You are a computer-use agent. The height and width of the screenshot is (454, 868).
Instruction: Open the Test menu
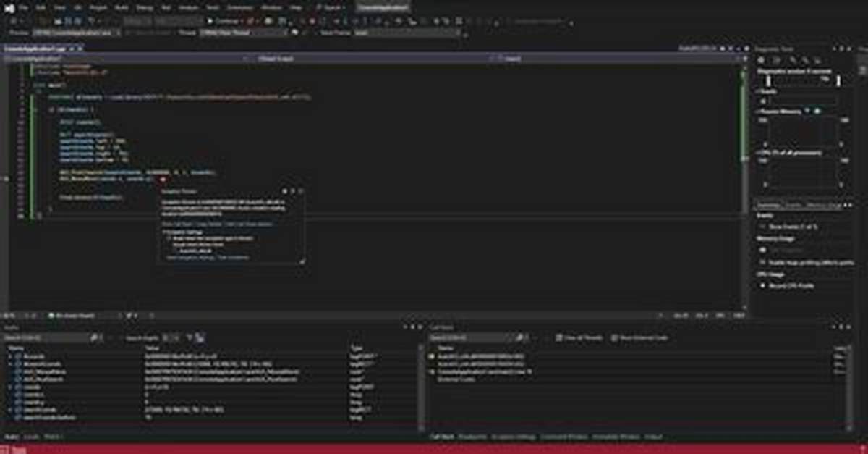(166, 7)
